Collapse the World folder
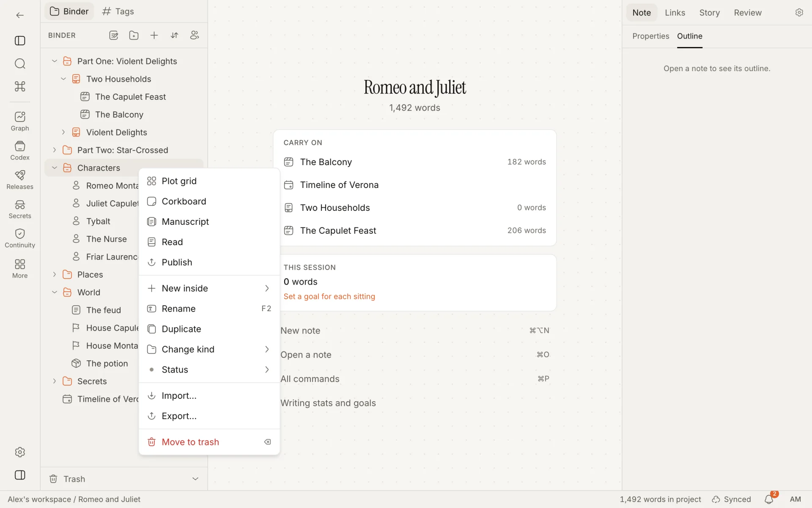Image resolution: width=812 pixels, height=508 pixels. tap(55, 292)
